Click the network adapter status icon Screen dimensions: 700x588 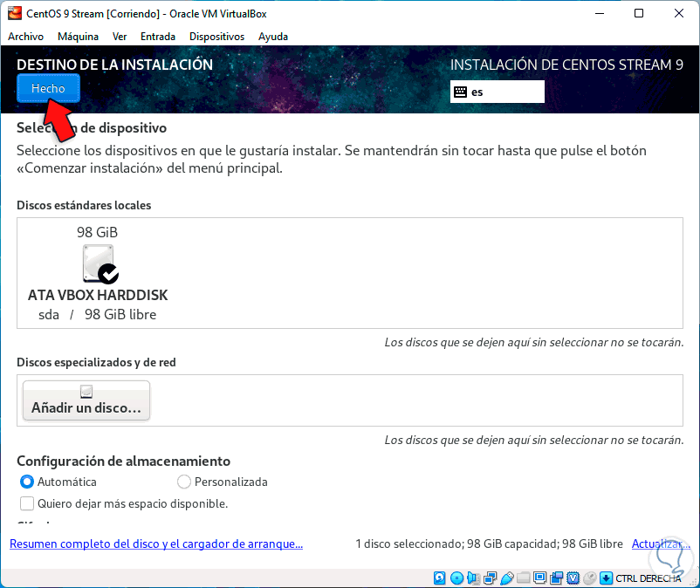coord(490,578)
